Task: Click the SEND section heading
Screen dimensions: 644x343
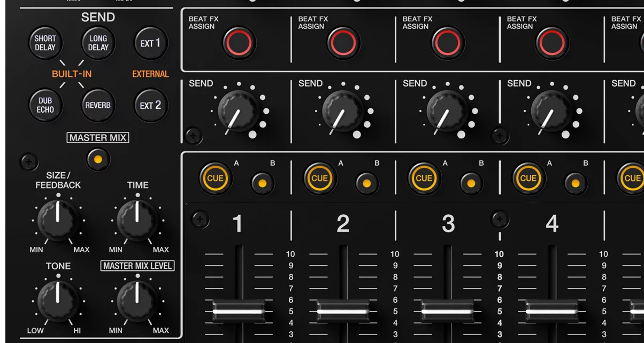Action: point(98,17)
